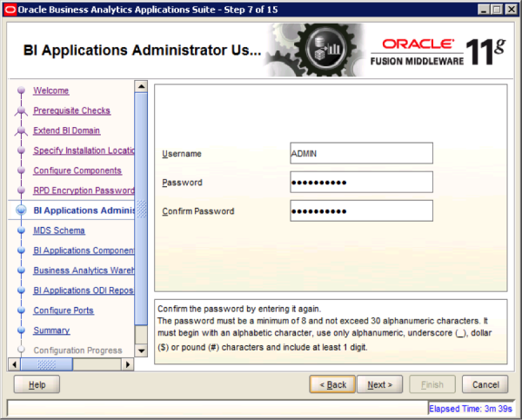Image resolution: width=522 pixels, height=420 pixels.
Task: Click the Prerequisite Checks step marker icon
Action: coord(21,110)
